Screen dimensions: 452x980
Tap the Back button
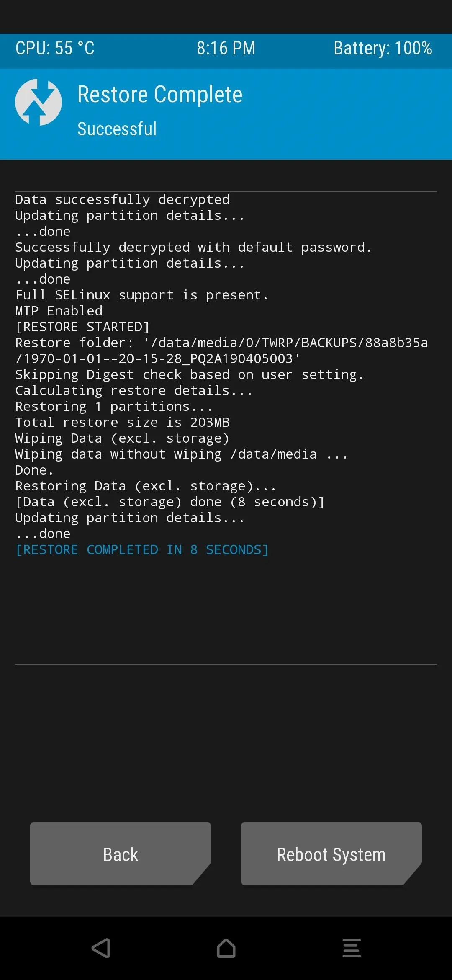(121, 854)
